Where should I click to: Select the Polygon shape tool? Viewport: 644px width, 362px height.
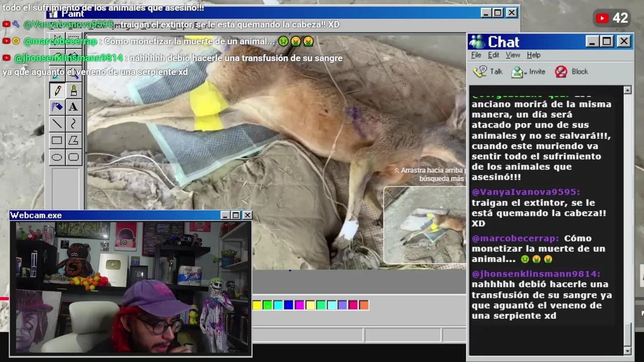73,140
